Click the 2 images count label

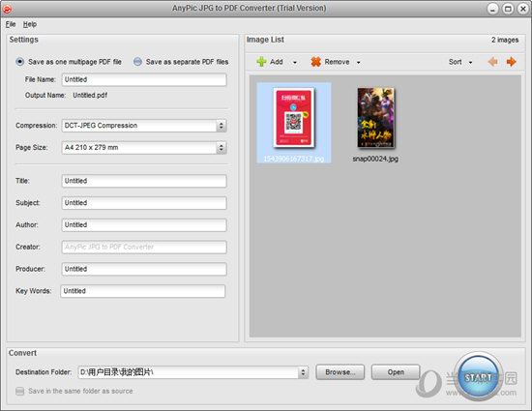(x=505, y=40)
